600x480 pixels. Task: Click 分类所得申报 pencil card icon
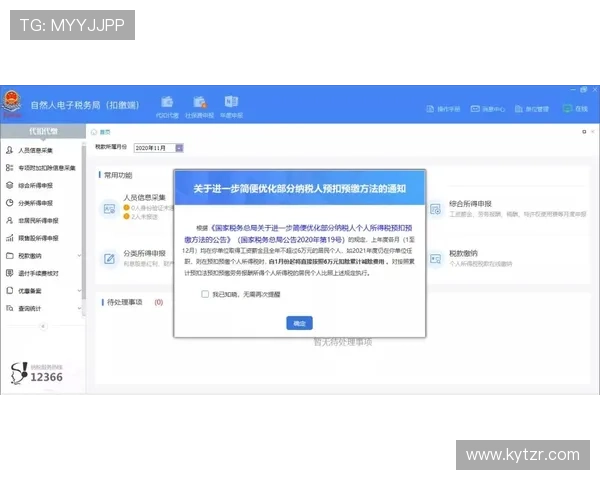(x=109, y=259)
